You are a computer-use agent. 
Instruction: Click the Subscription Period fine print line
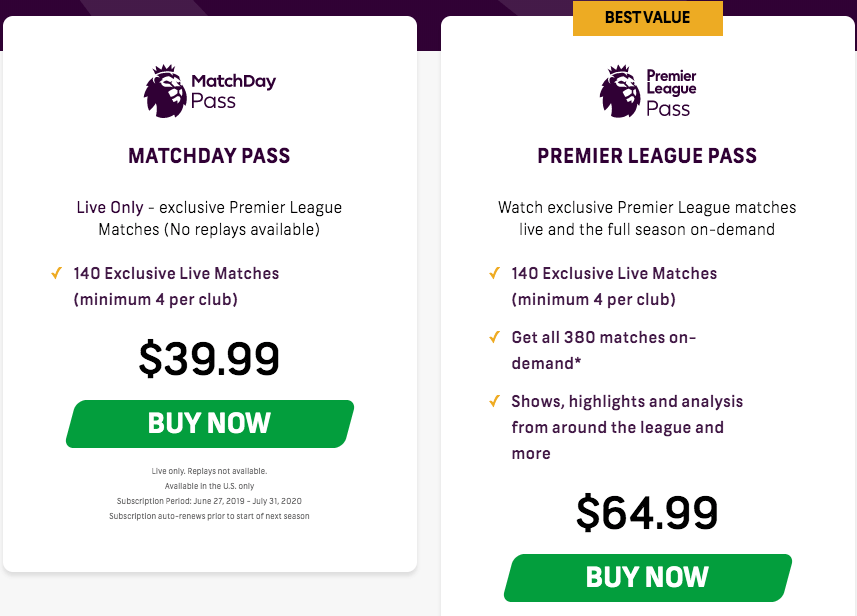pyautogui.click(x=209, y=501)
